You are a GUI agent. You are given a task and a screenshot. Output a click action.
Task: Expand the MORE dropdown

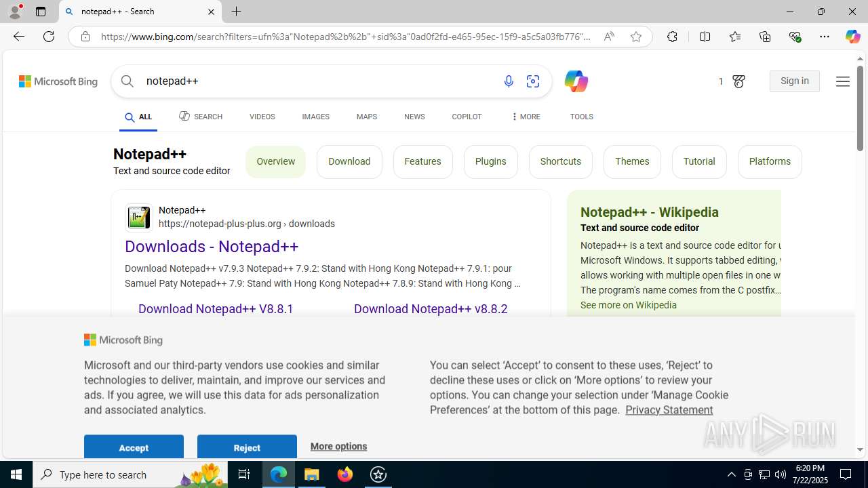pos(526,117)
